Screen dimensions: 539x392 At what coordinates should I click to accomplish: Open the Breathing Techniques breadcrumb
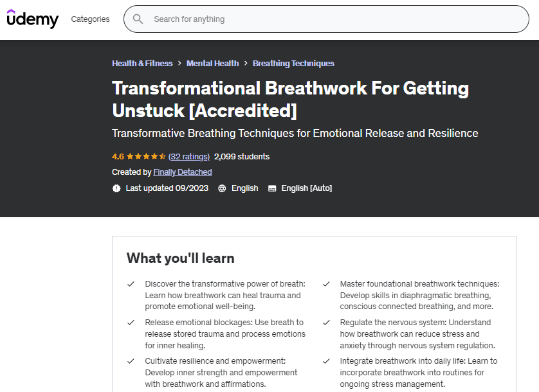293,63
